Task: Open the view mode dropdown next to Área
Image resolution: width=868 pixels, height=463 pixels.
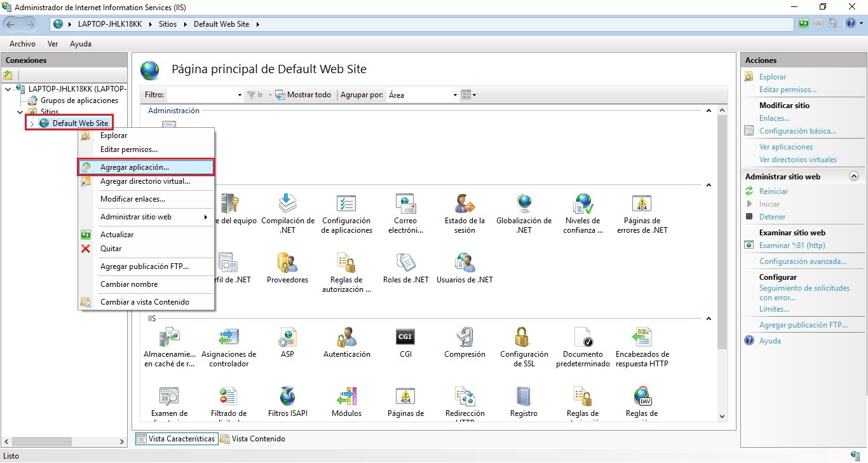Action: pos(468,95)
